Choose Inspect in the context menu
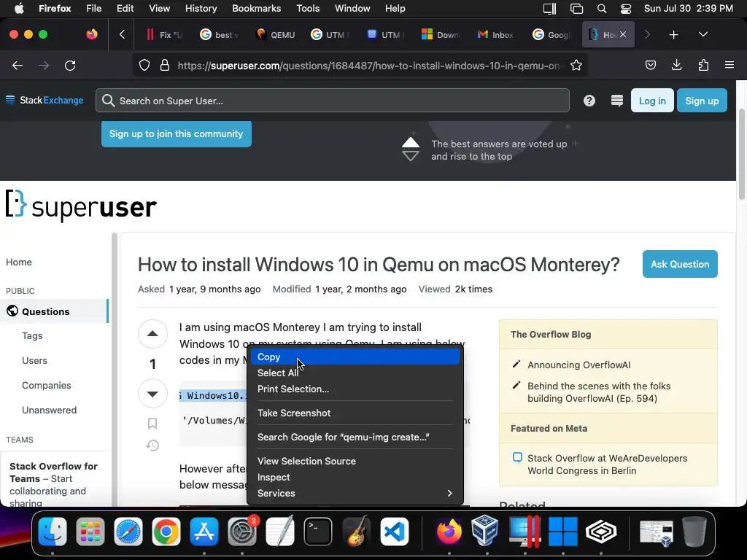 coord(355,477)
